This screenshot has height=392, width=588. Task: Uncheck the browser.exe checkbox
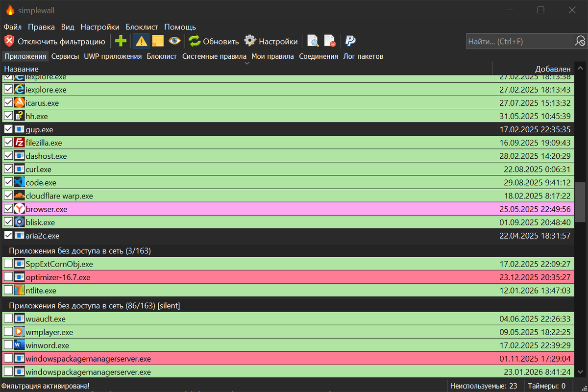[8, 209]
